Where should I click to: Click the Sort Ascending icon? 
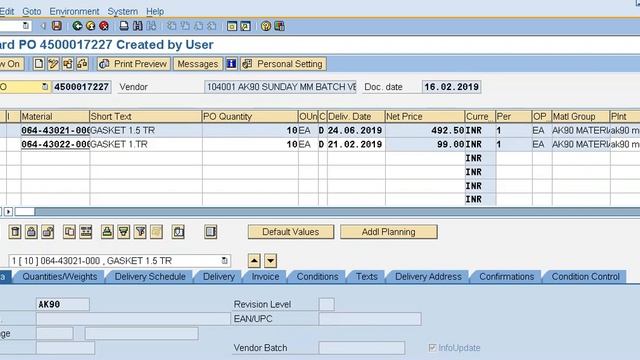(107, 232)
